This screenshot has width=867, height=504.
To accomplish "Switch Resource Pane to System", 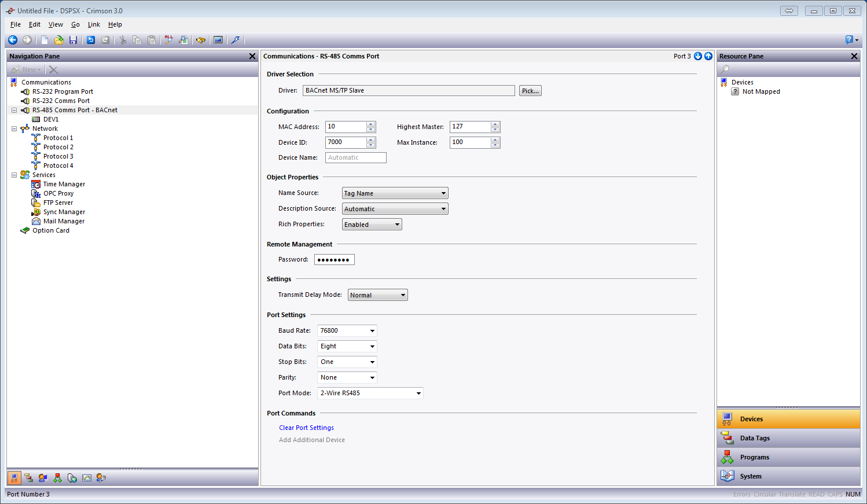I will pyautogui.click(x=788, y=476).
